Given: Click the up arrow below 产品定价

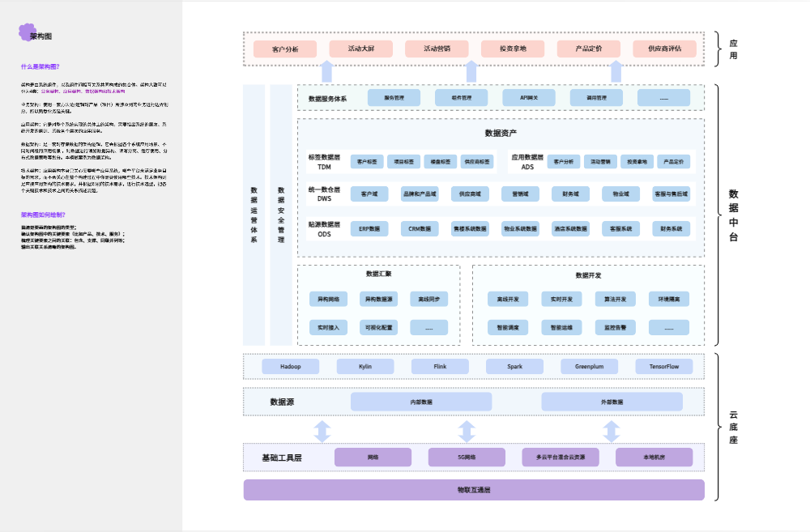Looking at the screenshot, I should (616, 71).
